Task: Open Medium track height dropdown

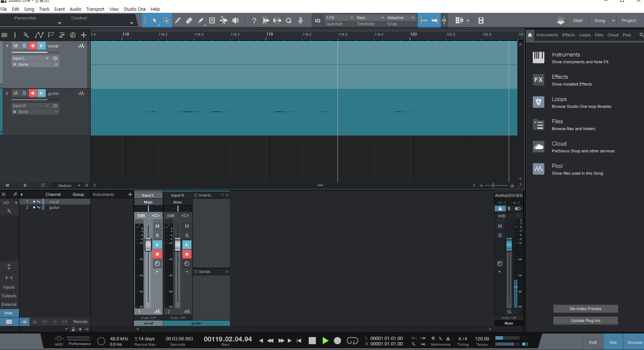Action: coord(68,185)
